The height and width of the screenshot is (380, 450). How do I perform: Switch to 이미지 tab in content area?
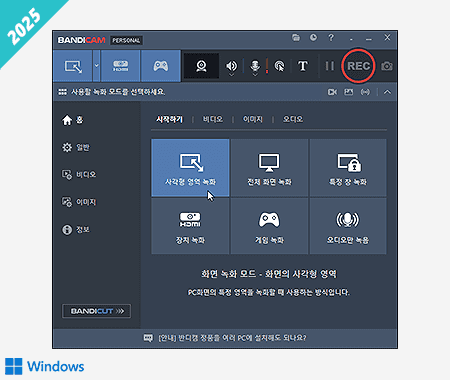[x=253, y=119]
